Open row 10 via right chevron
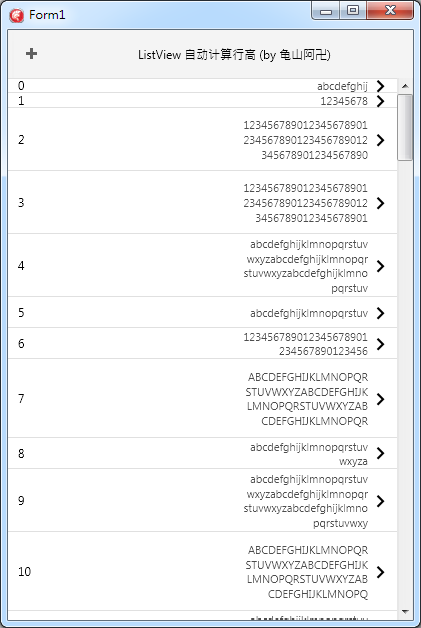Screen dimensions: 421x628 point(381,572)
